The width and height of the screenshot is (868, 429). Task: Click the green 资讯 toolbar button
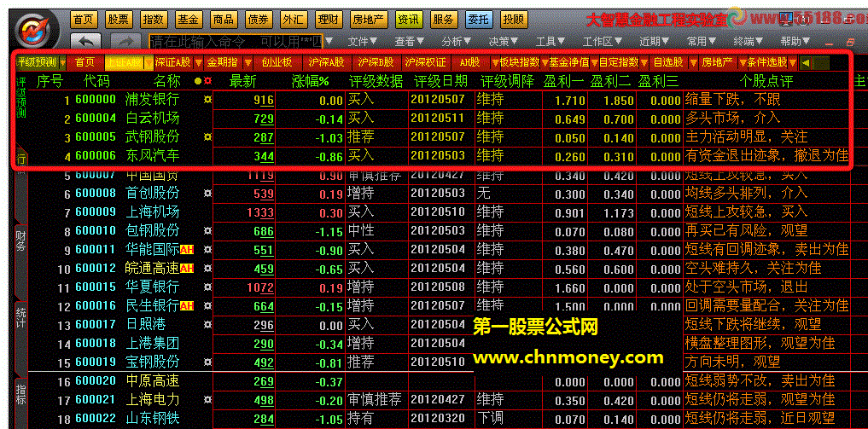pyautogui.click(x=409, y=20)
